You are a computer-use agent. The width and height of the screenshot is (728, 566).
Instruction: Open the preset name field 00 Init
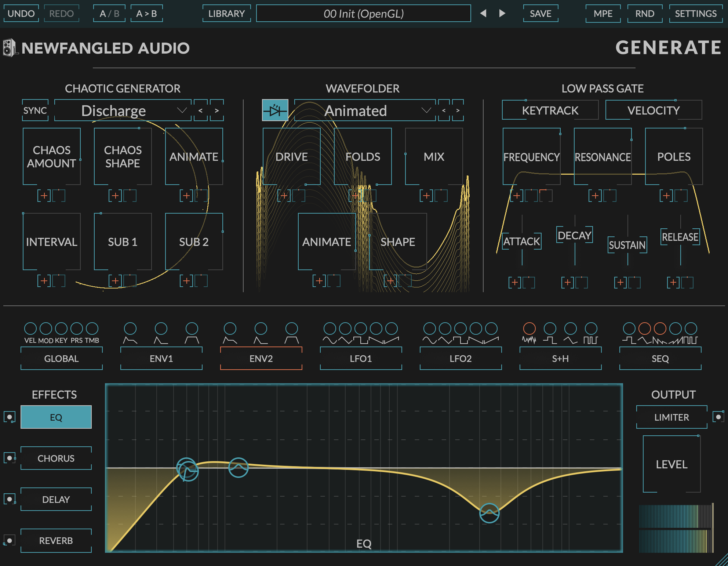(x=364, y=14)
